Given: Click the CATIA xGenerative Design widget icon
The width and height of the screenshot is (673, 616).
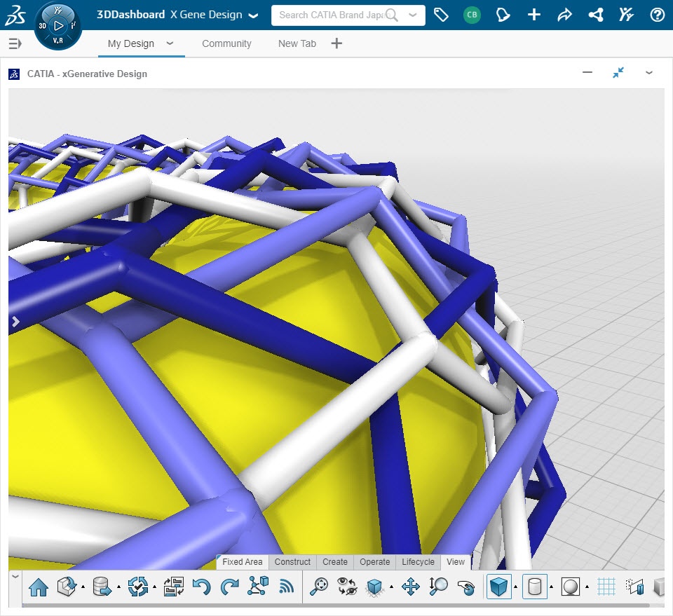Looking at the screenshot, I should pyautogui.click(x=14, y=74).
